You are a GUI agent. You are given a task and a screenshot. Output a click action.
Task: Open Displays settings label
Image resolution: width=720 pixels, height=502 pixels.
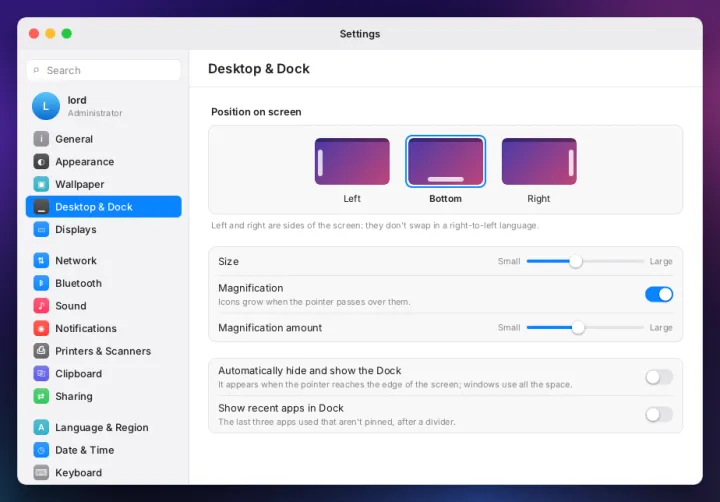tap(76, 230)
